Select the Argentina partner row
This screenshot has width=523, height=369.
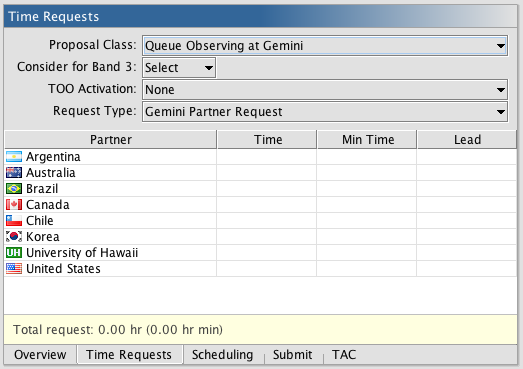click(260, 156)
